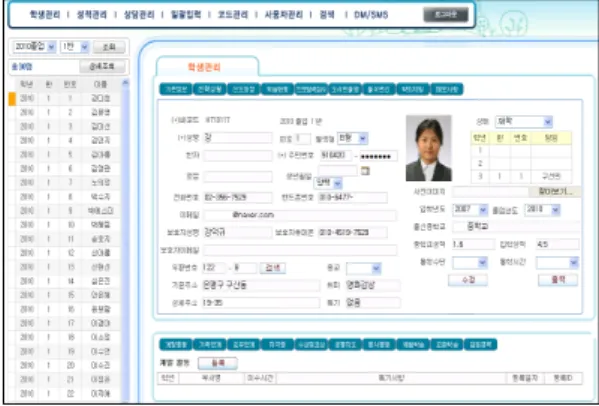Open the 성적관리 top menu
This screenshot has height=406, width=599.
coord(92,15)
